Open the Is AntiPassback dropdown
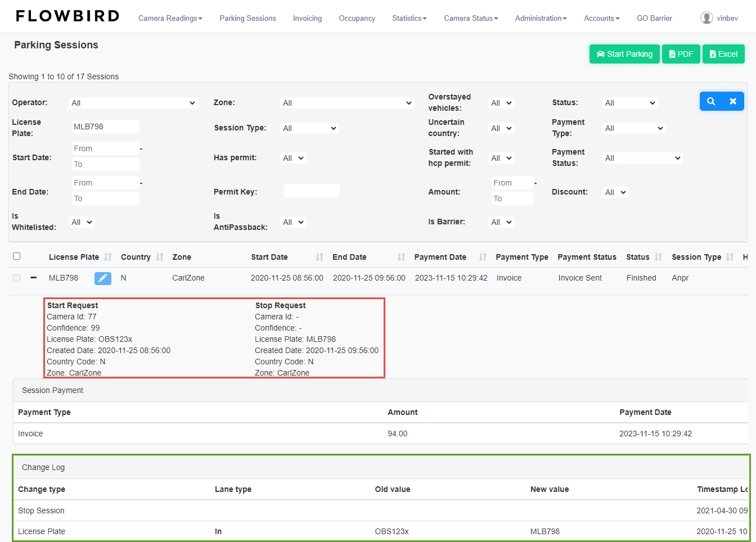 [293, 222]
